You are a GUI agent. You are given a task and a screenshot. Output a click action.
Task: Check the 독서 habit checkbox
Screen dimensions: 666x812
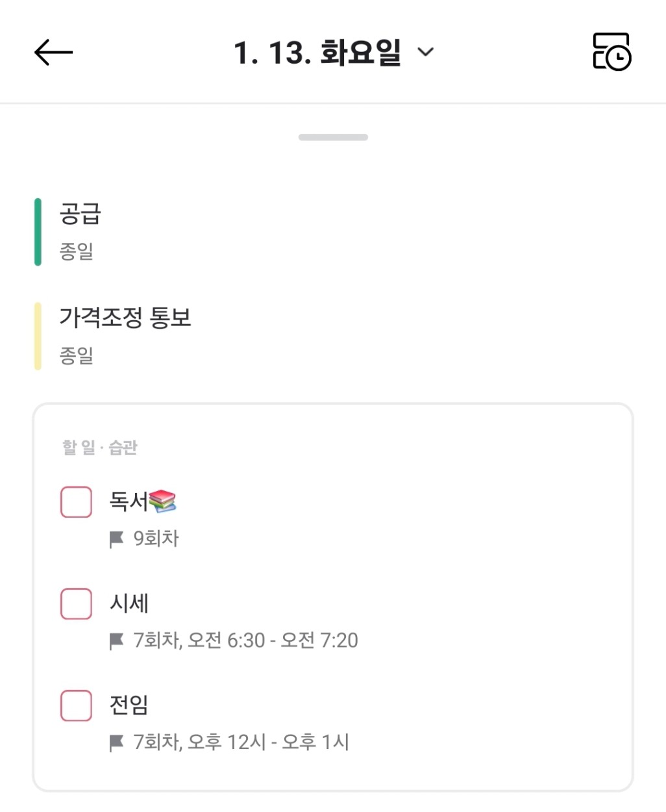[76, 502]
